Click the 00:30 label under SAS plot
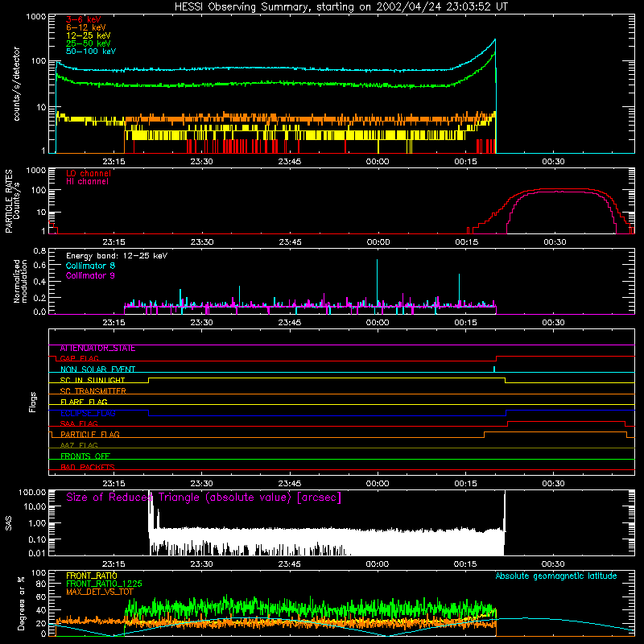 pyautogui.click(x=553, y=564)
